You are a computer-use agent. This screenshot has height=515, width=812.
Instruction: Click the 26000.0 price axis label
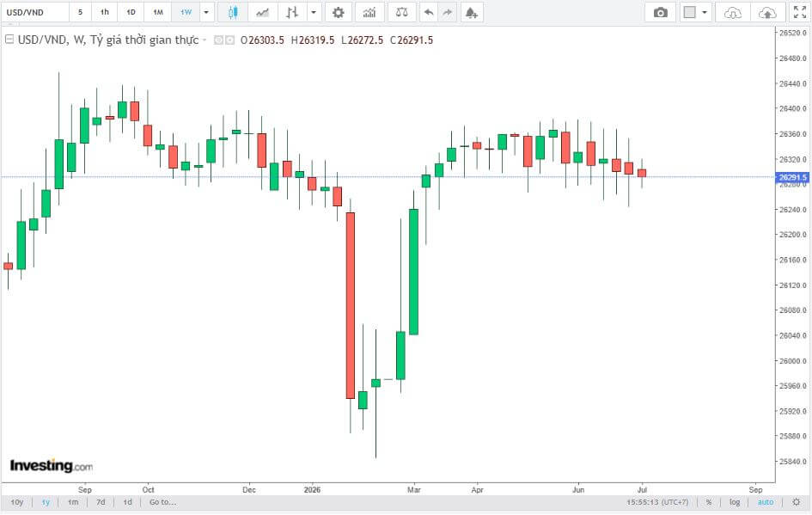pos(793,360)
